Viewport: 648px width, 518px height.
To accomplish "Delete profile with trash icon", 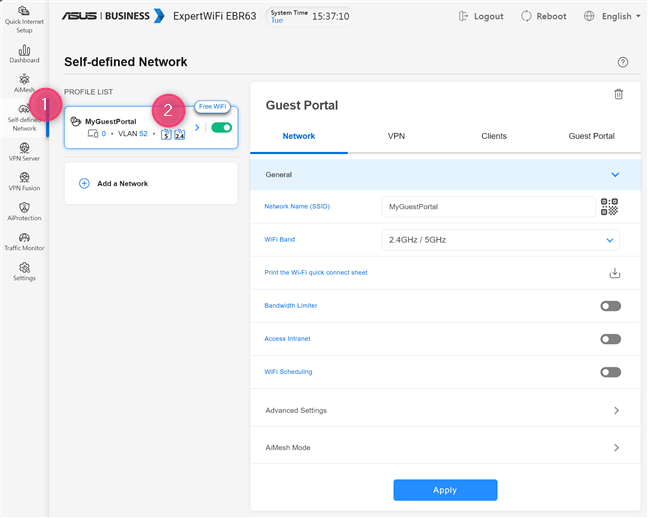I will click(x=618, y=94).
